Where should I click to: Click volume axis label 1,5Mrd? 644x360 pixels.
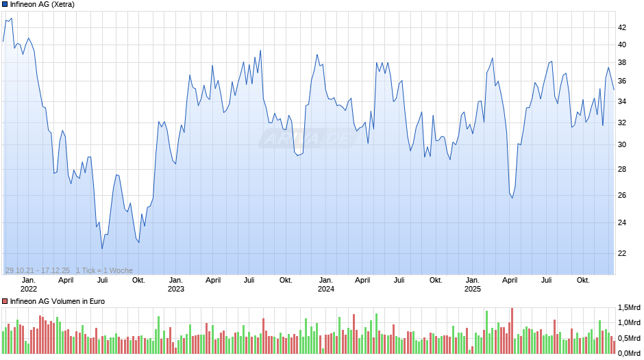point(629,307)
